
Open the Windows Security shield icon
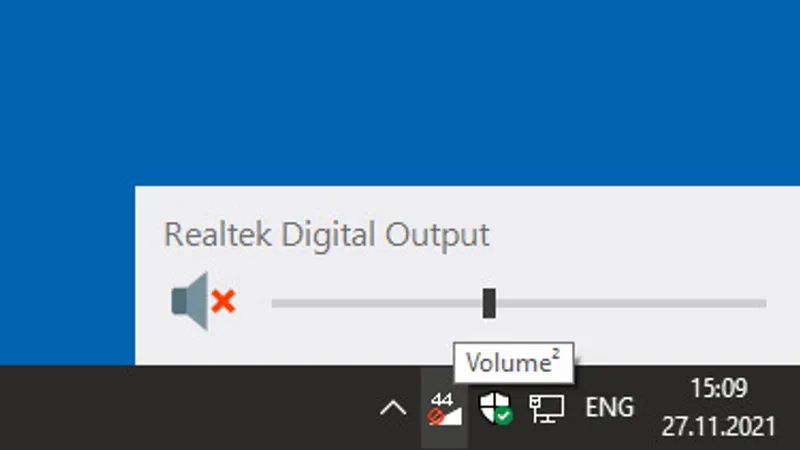tap(494, 407)
